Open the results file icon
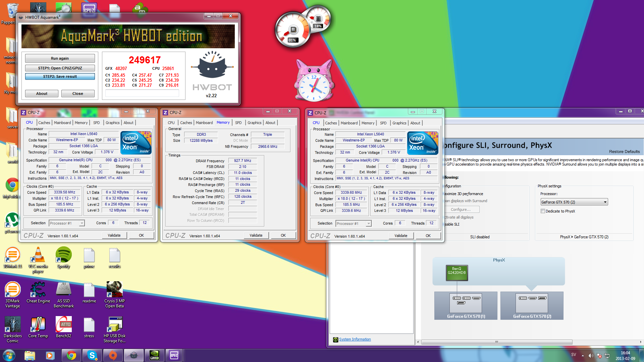The width and height of the screenshot is (644, 362). (x=114, y=257)
